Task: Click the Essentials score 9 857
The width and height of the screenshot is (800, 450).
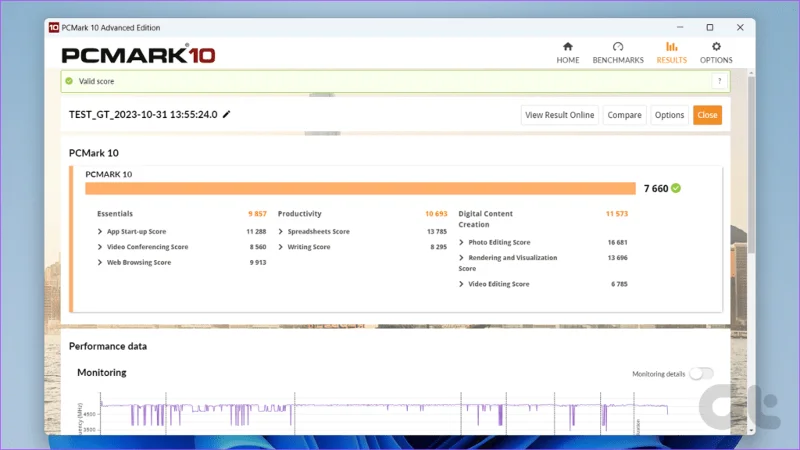Action: pos(257,214)
